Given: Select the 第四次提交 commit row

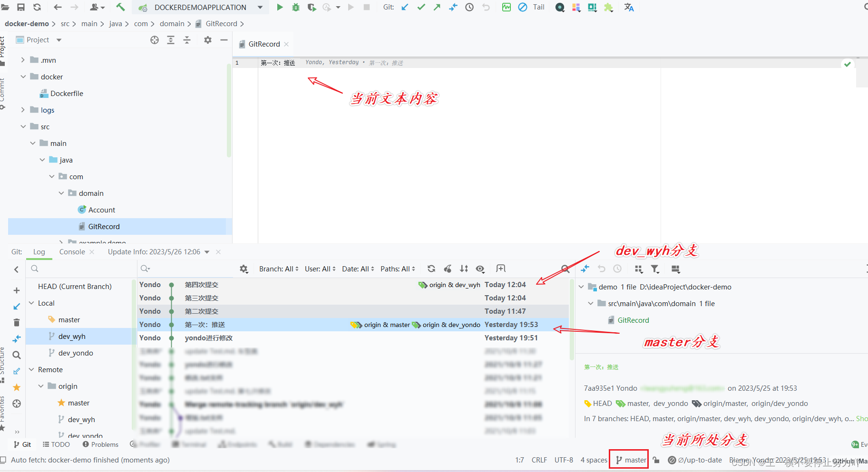Looking at the screenshot, I should (353, 285).
